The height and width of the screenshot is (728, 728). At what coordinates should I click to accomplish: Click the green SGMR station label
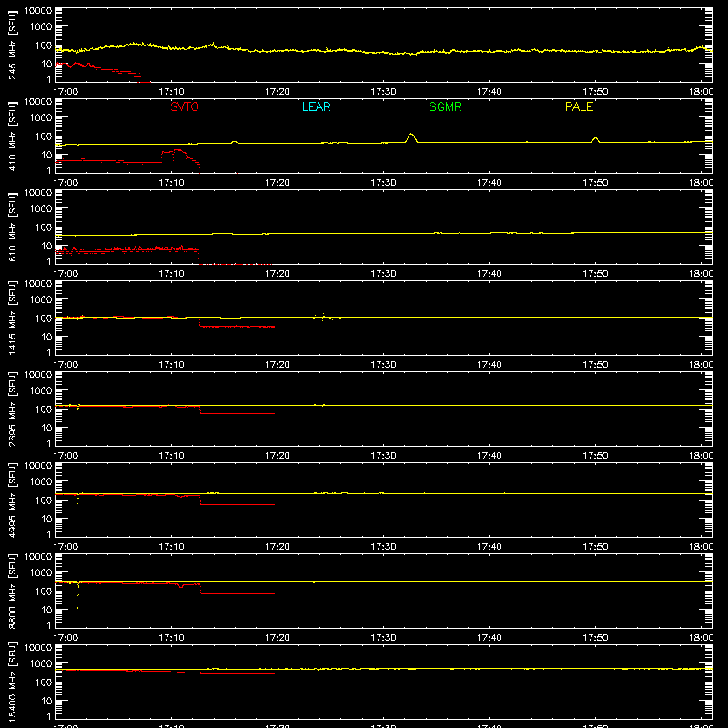click(445, 106)
